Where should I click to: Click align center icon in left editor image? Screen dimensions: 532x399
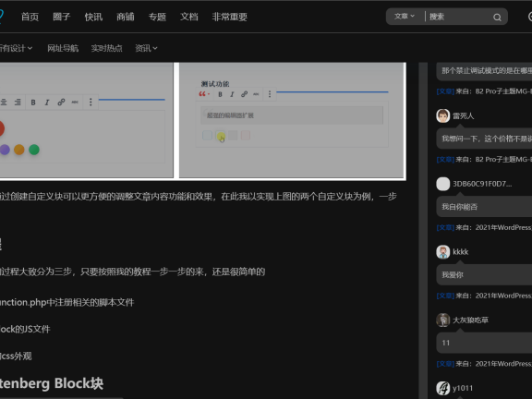click(4, 103)
